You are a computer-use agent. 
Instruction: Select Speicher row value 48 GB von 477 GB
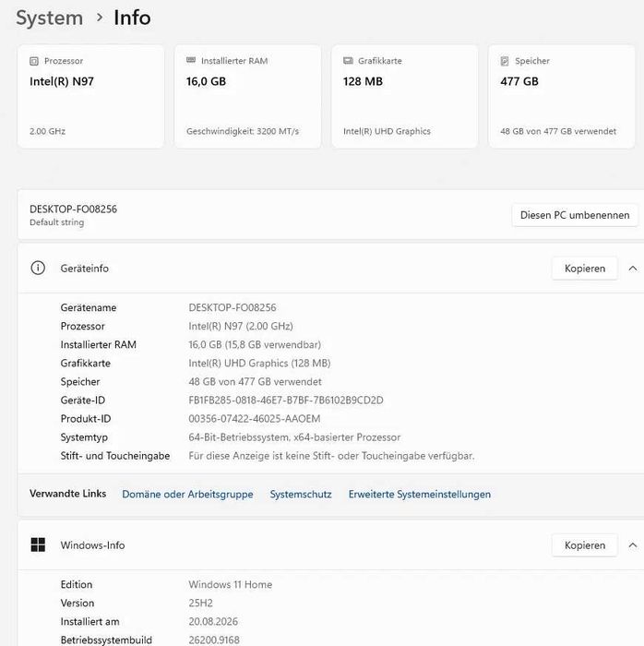click(x=255, y=382)
